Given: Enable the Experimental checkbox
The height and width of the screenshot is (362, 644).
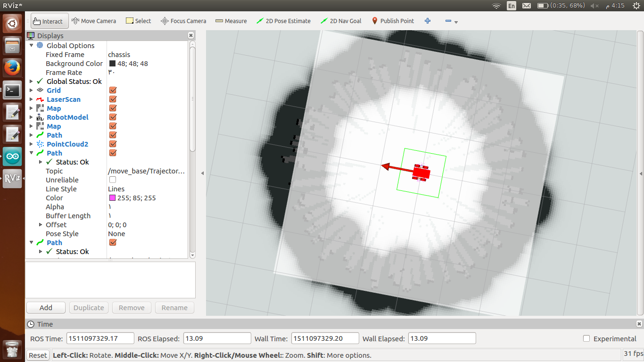Looking at the screenshot, I should coord(586,338).
